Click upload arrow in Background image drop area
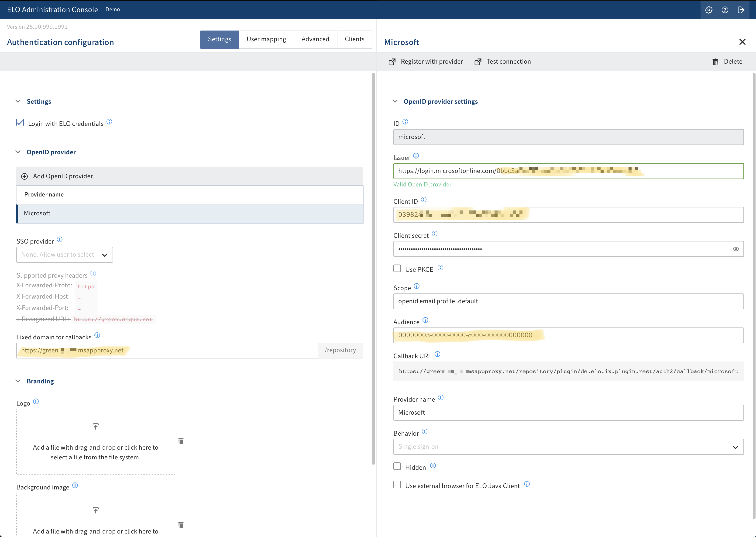Screen dimensions: 756x537 (96, 510)
